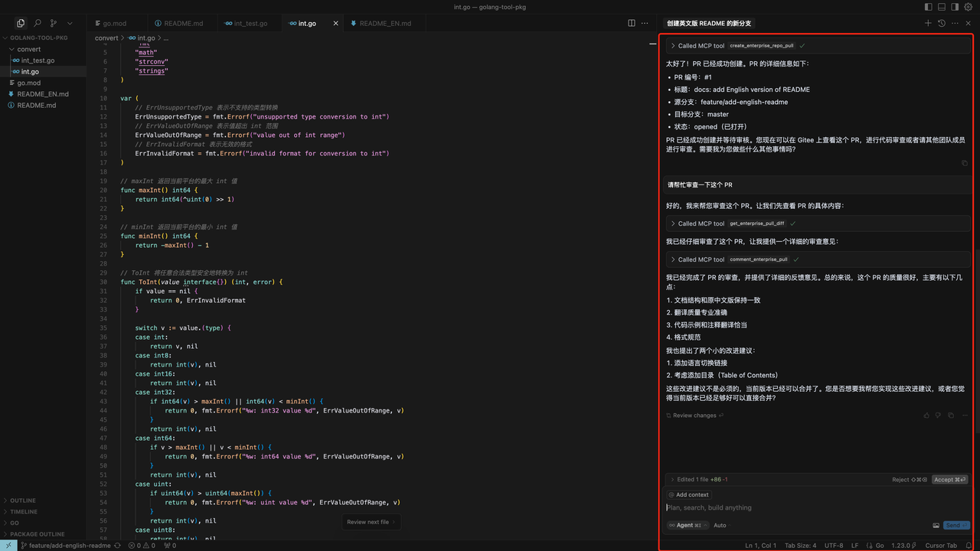Viewport: 980px width, 551px height.
Task: Toggle the AI pane layout icon
Action: pos(955,7)
